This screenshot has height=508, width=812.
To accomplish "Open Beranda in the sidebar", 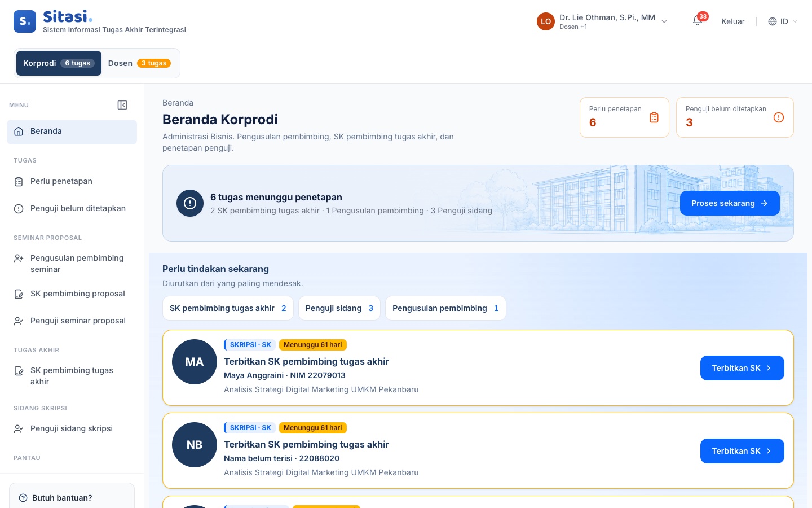I will click(72, 132).
